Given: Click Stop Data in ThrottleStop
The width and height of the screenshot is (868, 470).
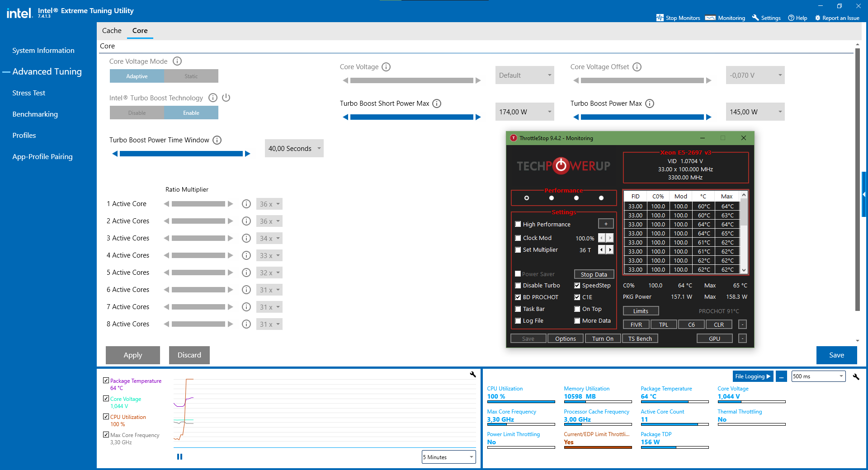Looking at the screenshot, I should coord(594,274).
